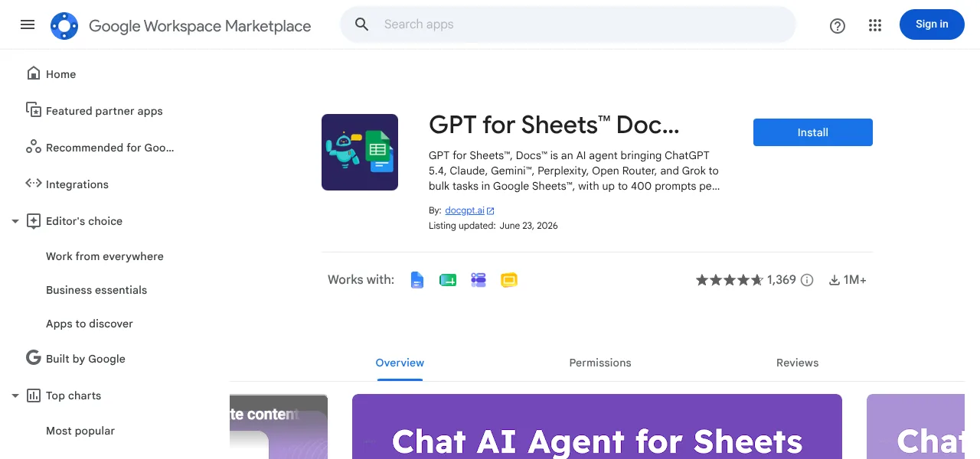Viewport: 980px width, 459px height.
Task: Click the 1M+ installs text
Action: [x=855, y=280]
